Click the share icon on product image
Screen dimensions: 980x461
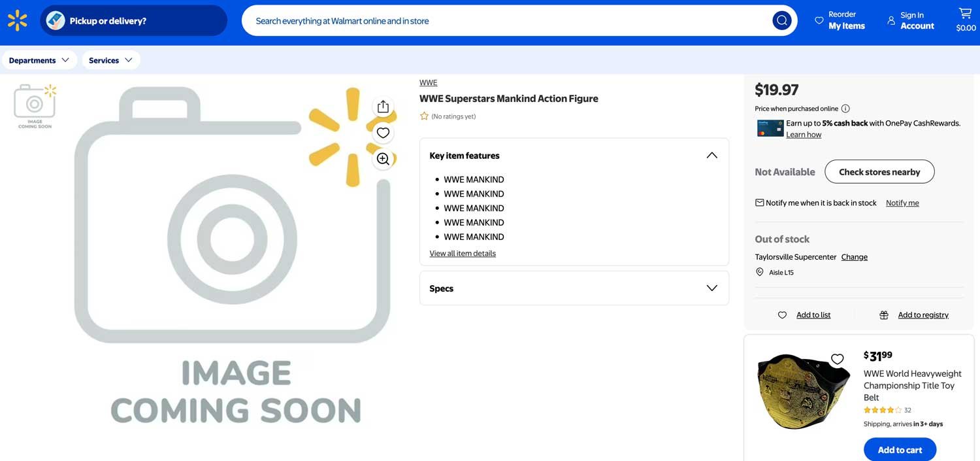click(383, 107)
